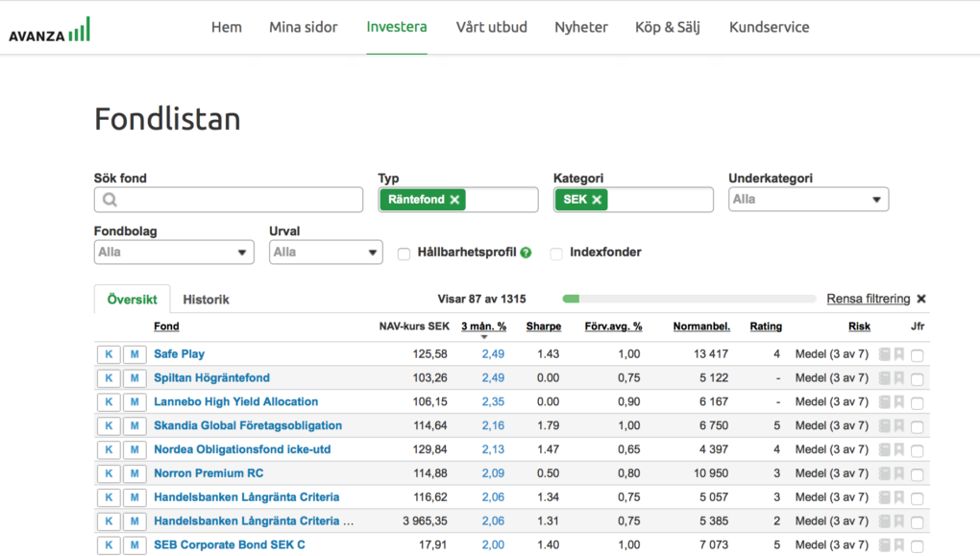The height and width of the screenshot is (556, 980).
Task: Remove the Räntefond filter tag
Action: [x=455, y=200]
